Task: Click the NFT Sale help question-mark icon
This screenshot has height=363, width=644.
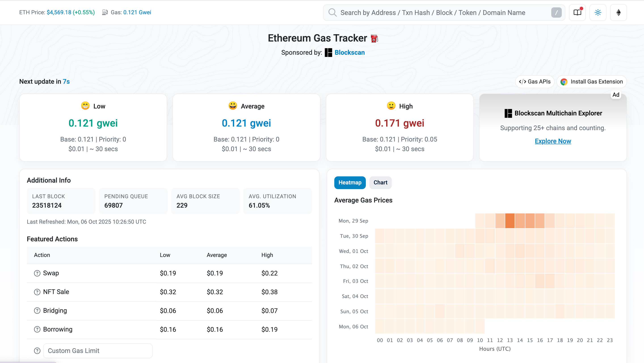Action: pyautogui.click(x=37, y=292)
